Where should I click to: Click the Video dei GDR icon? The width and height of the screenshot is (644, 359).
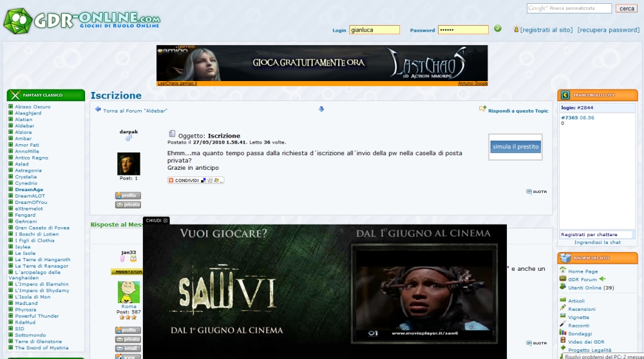563,340
